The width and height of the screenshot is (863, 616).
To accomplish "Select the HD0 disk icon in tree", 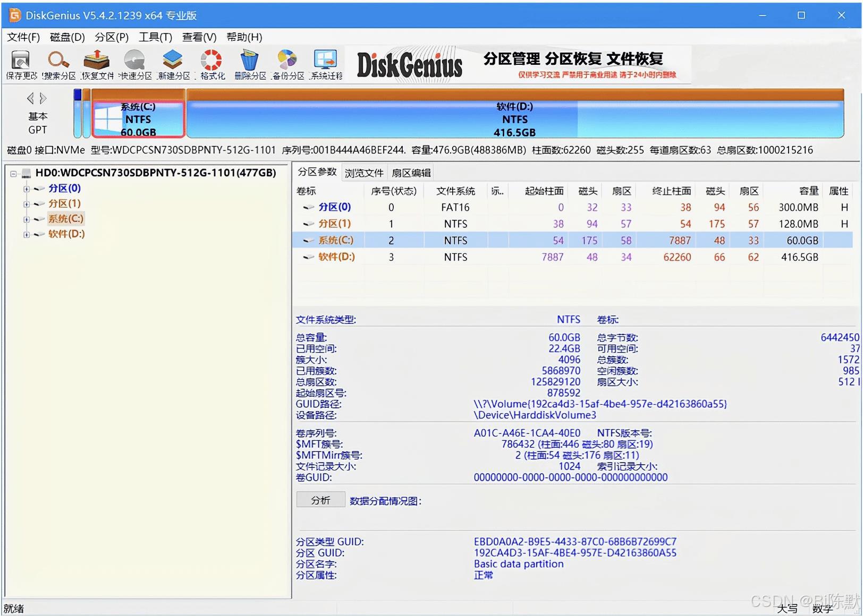I will [x=26, y=174].
